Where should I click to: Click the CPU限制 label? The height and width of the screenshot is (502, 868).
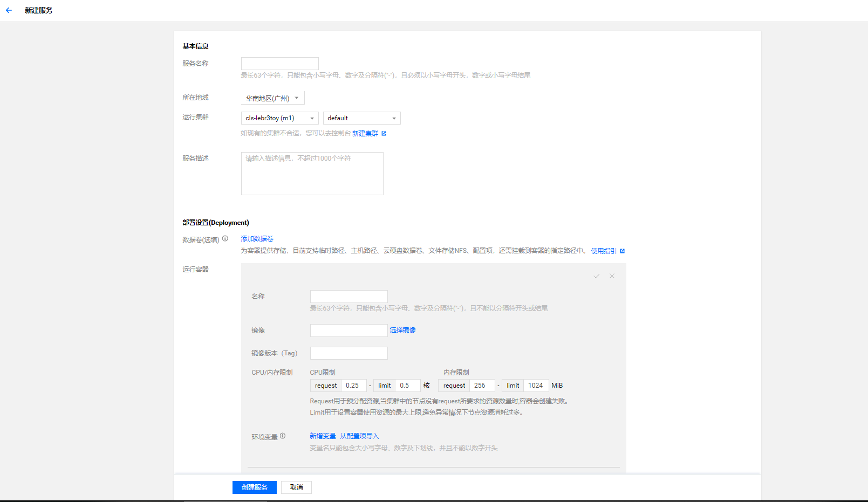pos(323,373)
